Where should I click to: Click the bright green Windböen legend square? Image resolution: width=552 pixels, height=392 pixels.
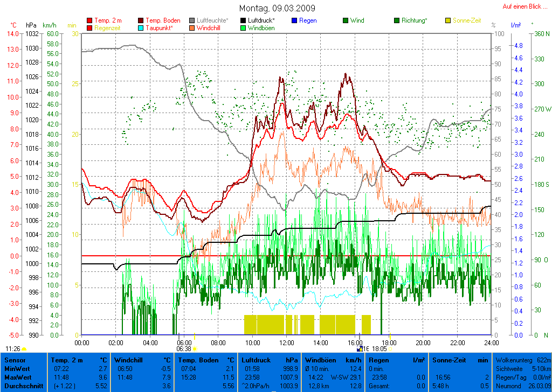(x=244, y=28)
